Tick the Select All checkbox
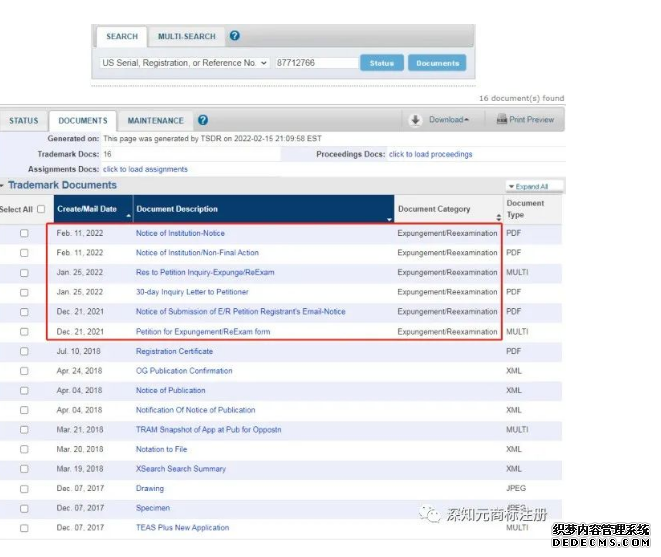 (x=41, y=209)
